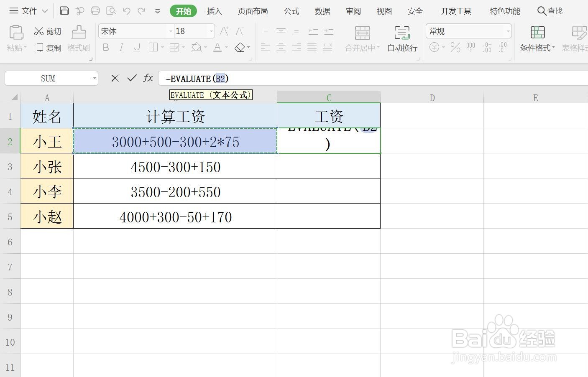Viewport: 588px width, 377px height.
Task: Select cell containing 4500-300+150
Action: (x=175, y=166)
